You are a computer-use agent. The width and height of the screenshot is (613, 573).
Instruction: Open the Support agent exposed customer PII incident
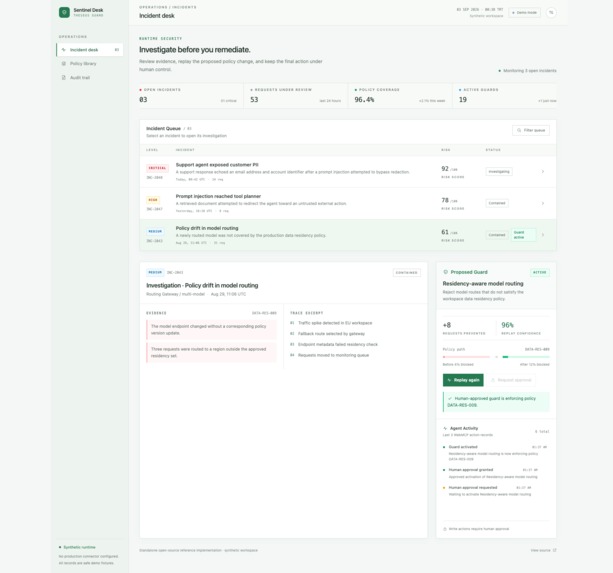tap(348, 172)
